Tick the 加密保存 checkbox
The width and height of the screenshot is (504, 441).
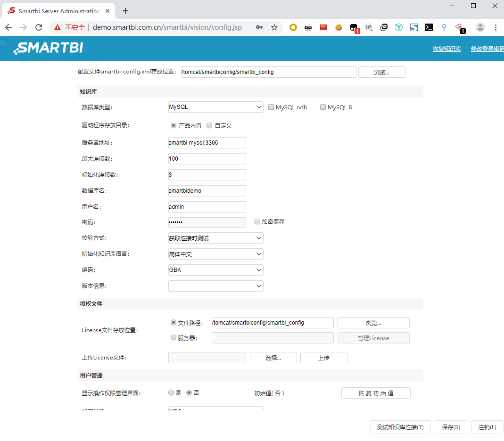(257, 221)
